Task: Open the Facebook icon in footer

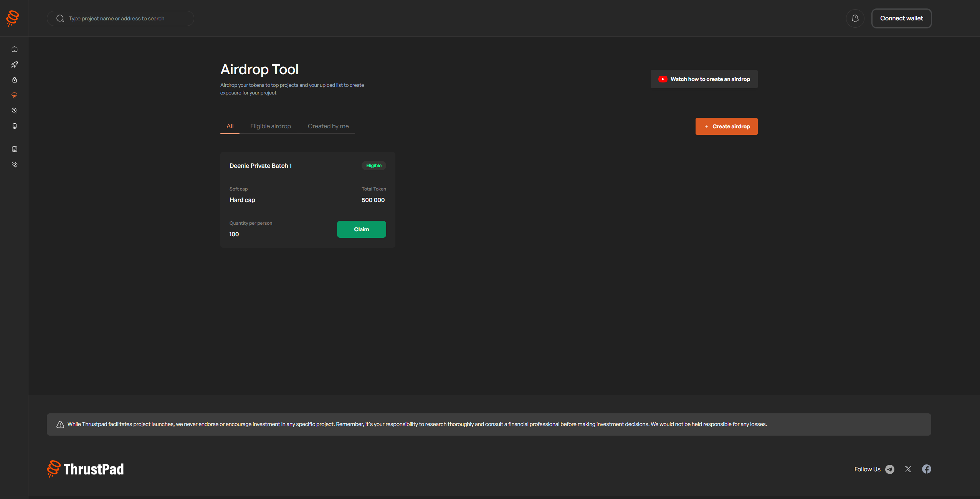Action: click(926, 469)
